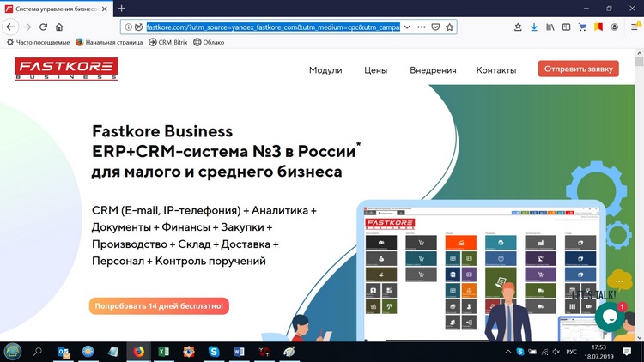
Task: Open Часто посещаемые bookmarks folder
Action: 38,42
